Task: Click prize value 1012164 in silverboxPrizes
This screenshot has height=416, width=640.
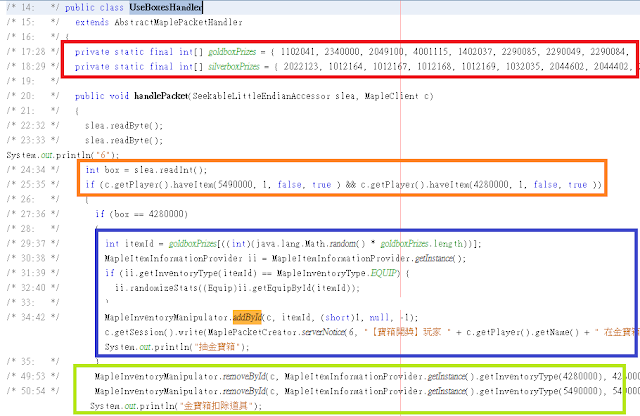Action: click(345, 67)
